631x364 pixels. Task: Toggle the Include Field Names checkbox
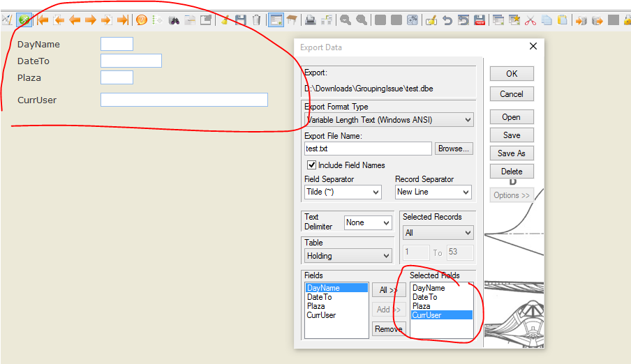click(311, 165)
